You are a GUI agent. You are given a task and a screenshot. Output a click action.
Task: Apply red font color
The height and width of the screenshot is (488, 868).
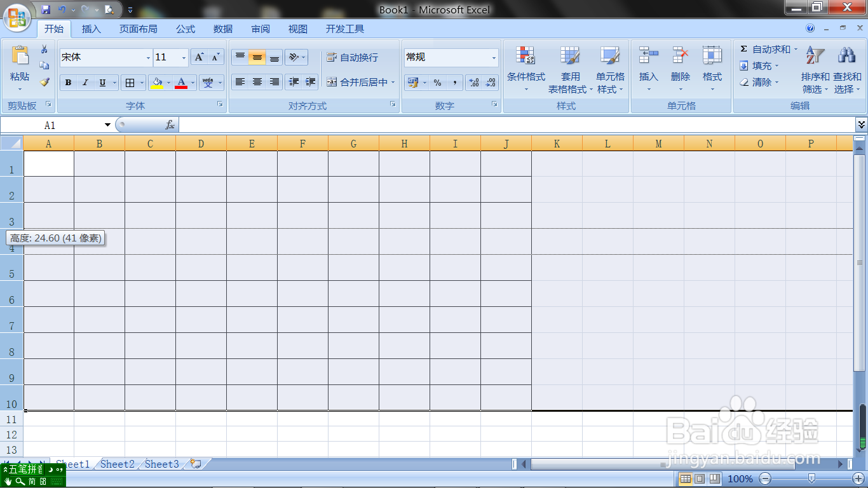click(x=181, y=83)
